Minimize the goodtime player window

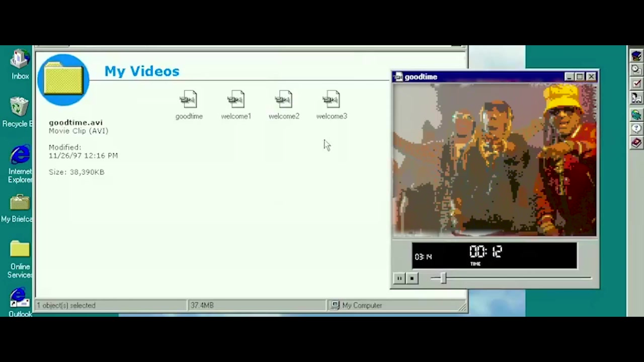click(569, 77)
